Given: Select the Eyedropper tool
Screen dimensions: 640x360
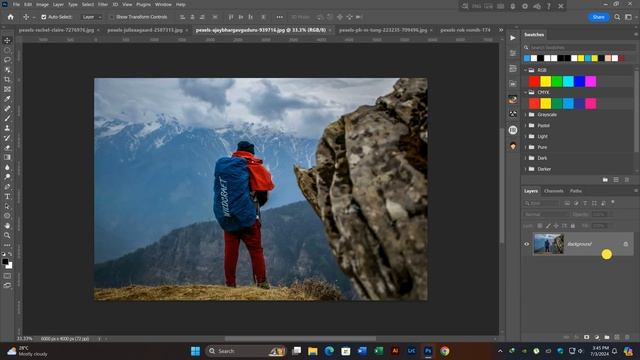Looking at the screenshot, I should [x=7, y=99].
